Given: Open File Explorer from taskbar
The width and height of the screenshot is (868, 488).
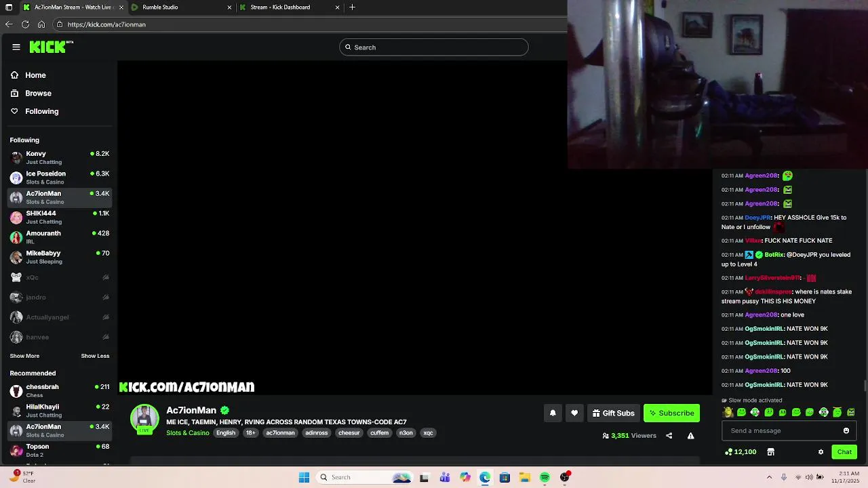Looking at the screenshot, I should coord(525,477).
